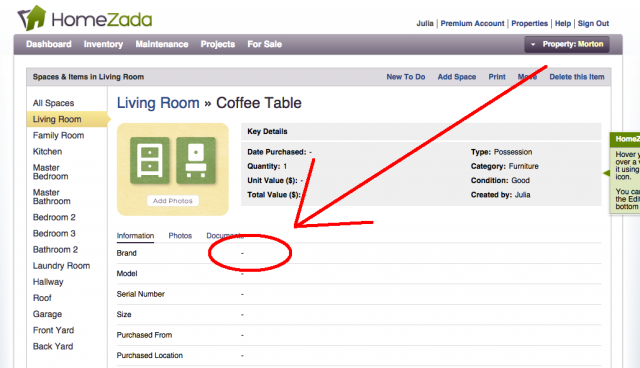
Task: Click the Condition: Good detail
Action: [500, 180]
